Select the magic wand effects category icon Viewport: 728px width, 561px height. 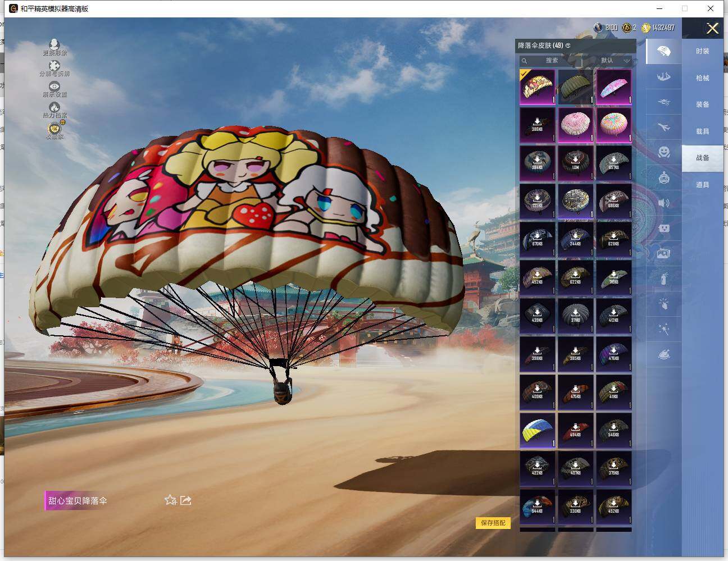pos(663,329)
